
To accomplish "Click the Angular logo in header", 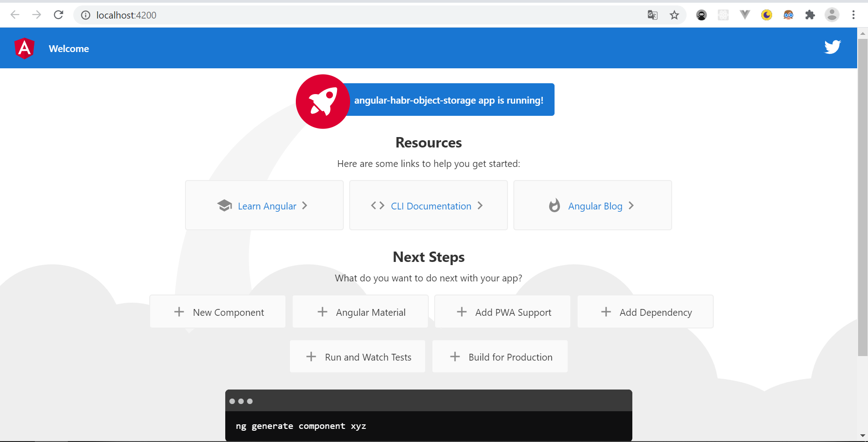I will tap(24, 48).
